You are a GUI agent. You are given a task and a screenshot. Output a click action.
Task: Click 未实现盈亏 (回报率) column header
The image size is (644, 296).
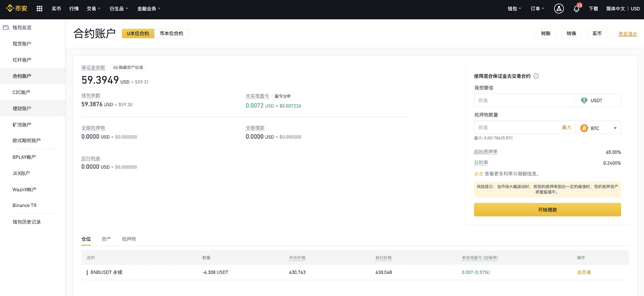pyautogui.click(x=480, y=258)
